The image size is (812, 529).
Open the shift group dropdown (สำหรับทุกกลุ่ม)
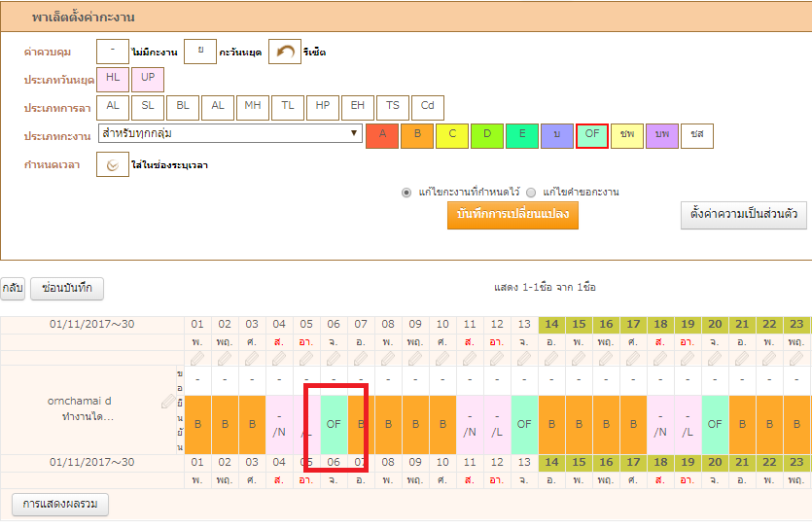[x=229, y=134]
